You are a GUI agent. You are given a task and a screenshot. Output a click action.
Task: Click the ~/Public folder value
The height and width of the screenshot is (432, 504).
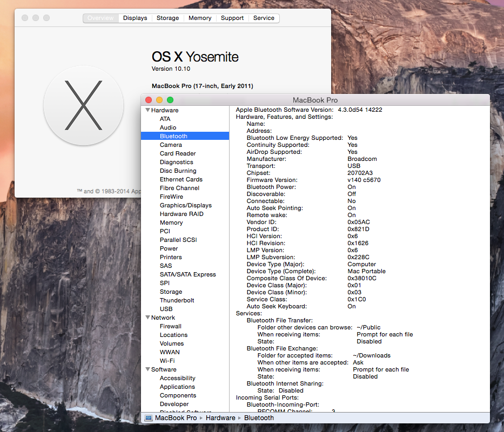pos(368,328)
